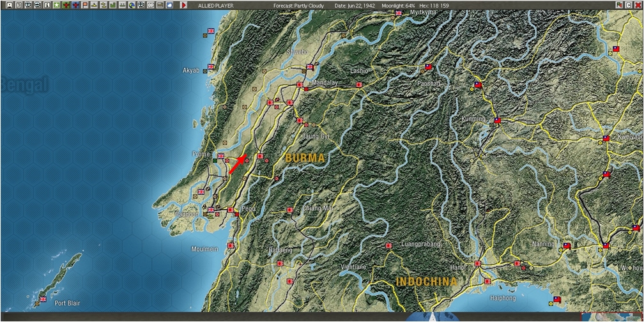Click the first toolbar icon with black square

click(x=10, y=5)
